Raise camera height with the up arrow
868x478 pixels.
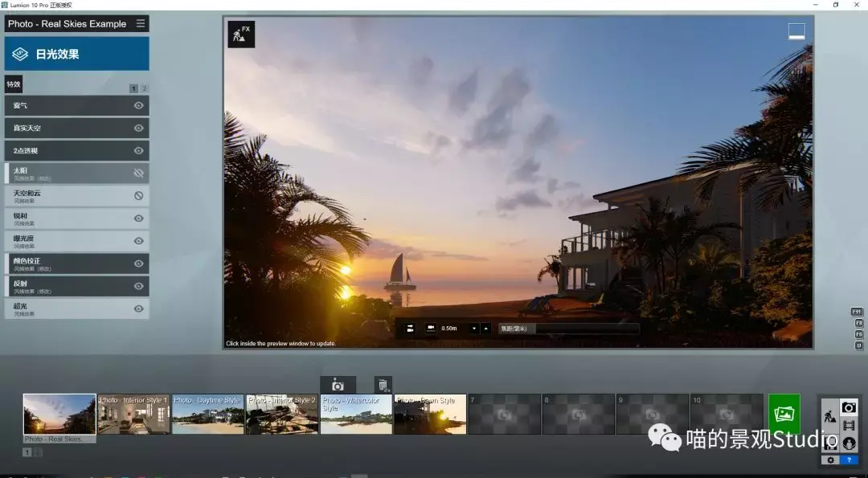pos(486,328)
